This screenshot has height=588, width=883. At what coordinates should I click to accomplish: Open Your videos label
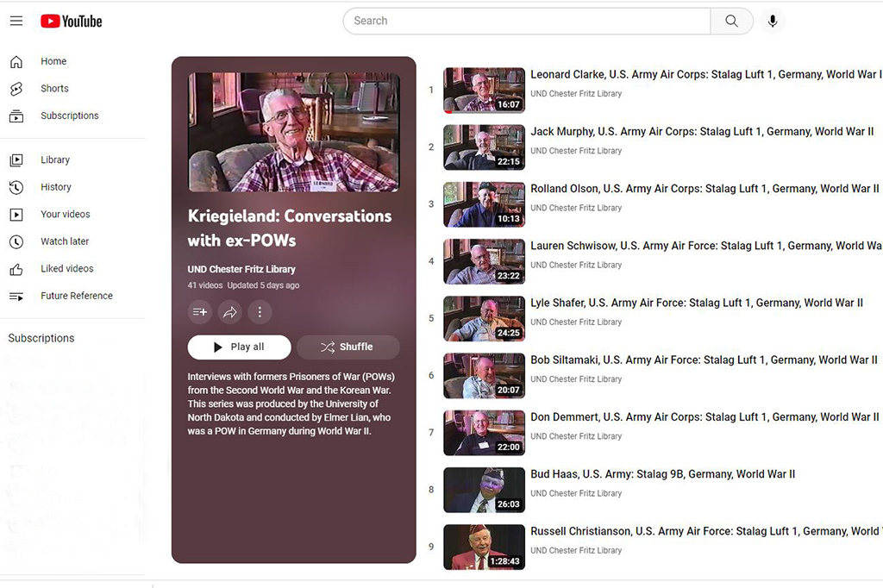click(66, 214)
